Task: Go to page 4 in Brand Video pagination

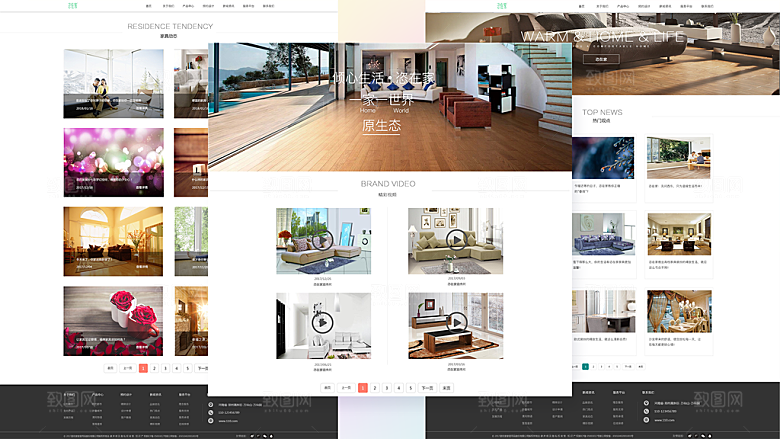Action: (399, 388)
